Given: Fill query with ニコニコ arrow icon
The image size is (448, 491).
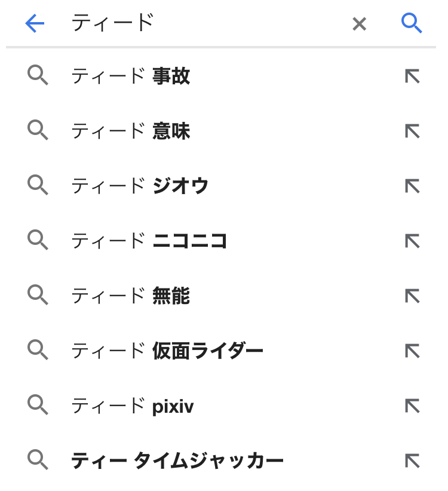Looking at the screenshot, I should (412, 241).
